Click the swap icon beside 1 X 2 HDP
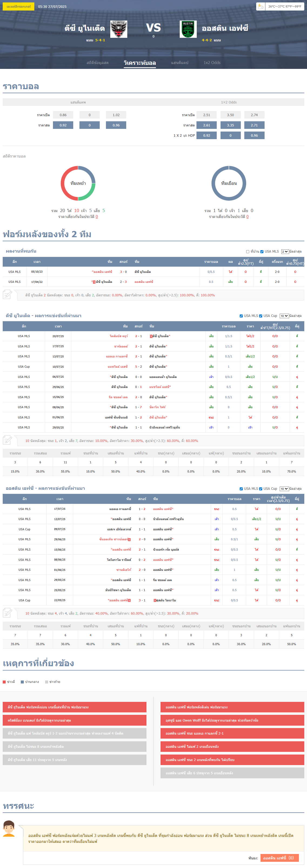The height and width of the screenshot is (868, 307). point(185,135)
